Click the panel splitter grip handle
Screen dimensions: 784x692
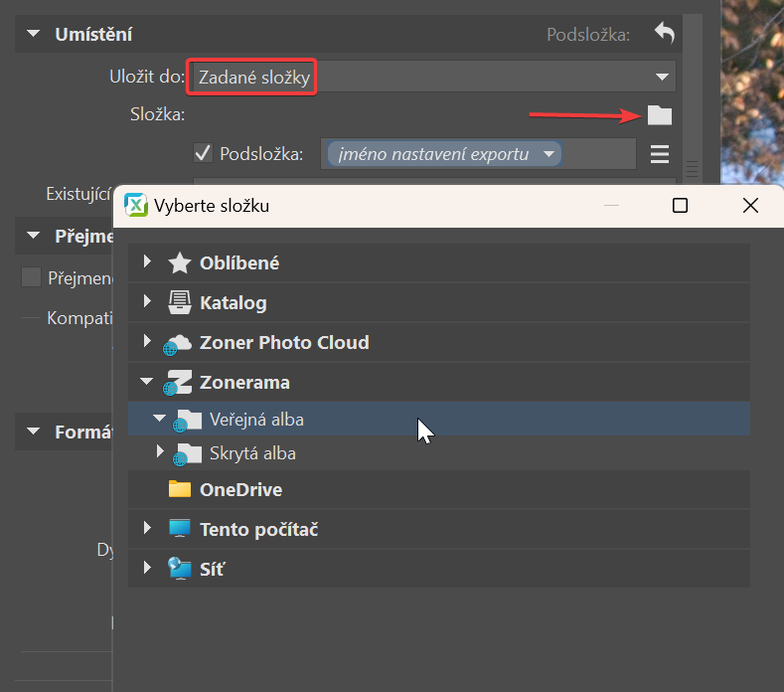point(692,169)
